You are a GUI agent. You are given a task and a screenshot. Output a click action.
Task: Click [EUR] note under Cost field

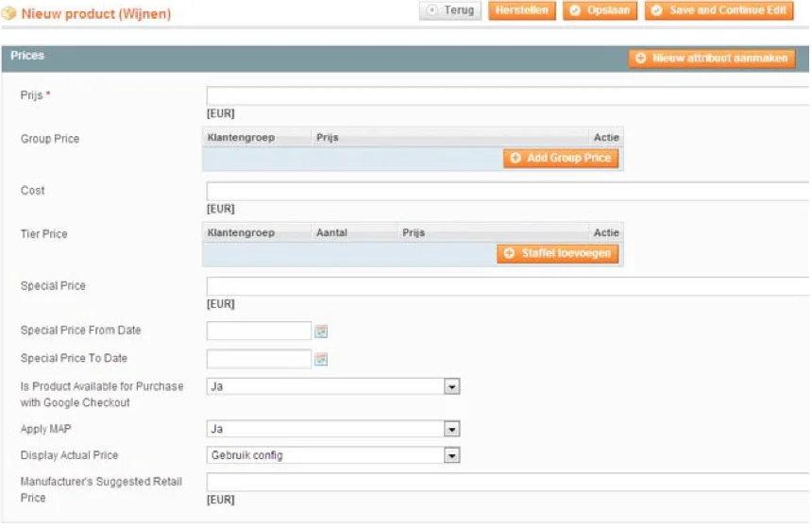click(221, 209)
